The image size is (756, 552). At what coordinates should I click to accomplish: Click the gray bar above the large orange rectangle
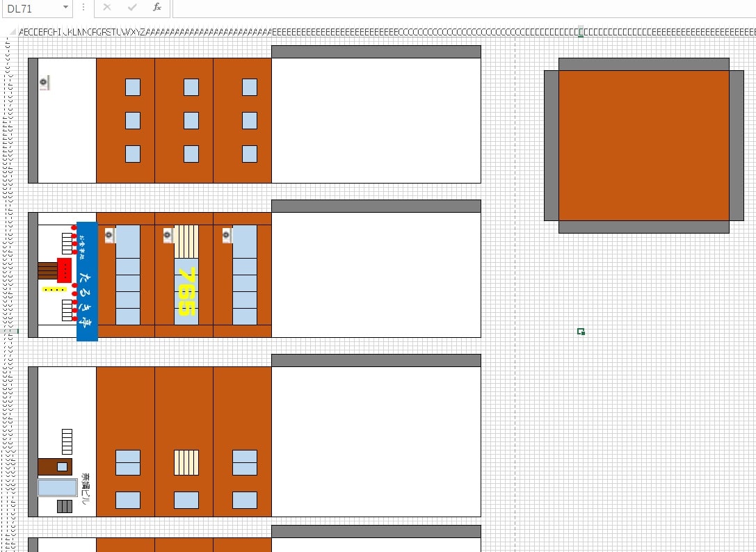coord(643,64)
